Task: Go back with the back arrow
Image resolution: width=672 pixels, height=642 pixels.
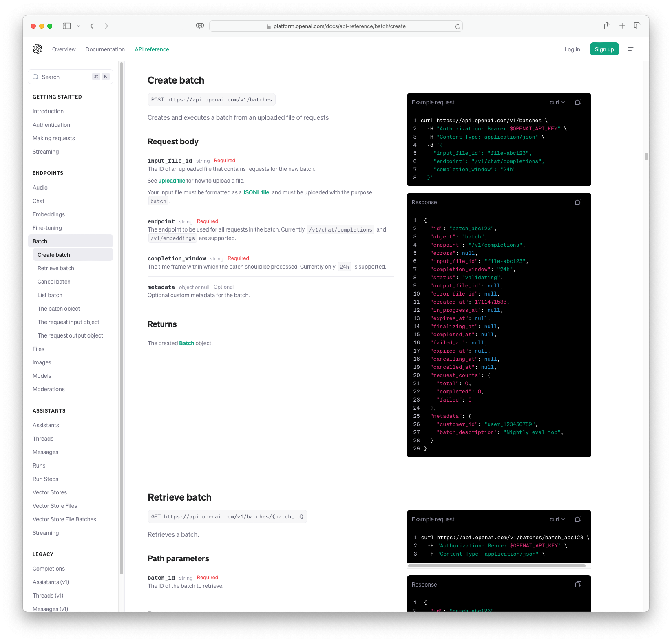Action: (92, 26)
